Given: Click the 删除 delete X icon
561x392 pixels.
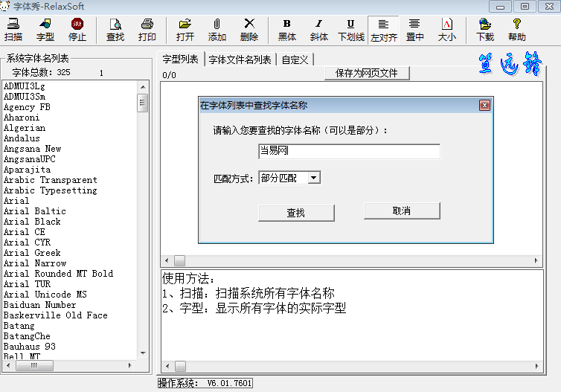Looking at the screenshot, I should tap(249, 30).
